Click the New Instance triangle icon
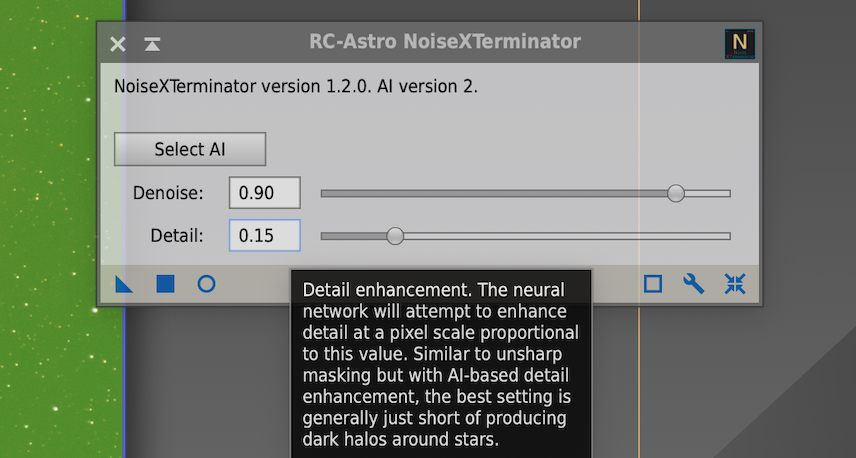 coord(124,284)
